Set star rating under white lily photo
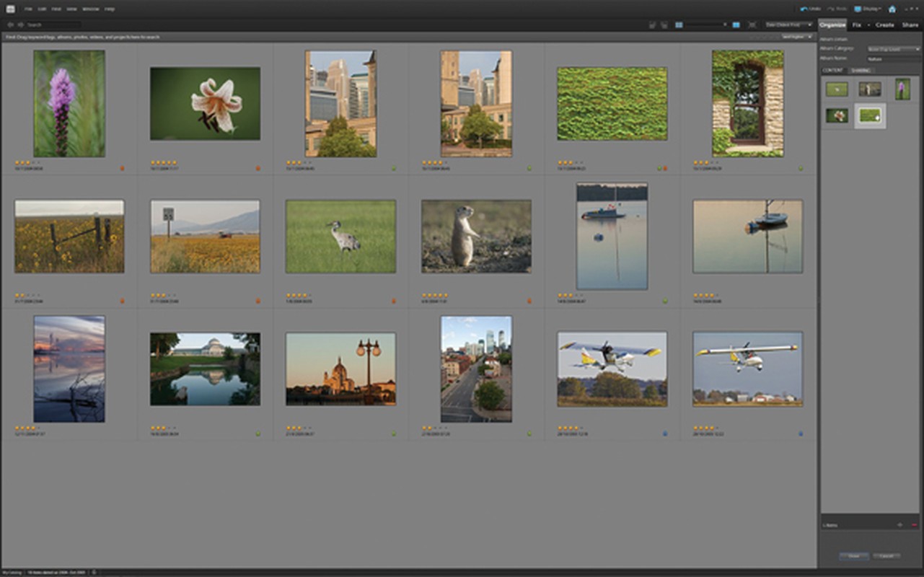 pos(163,163)
